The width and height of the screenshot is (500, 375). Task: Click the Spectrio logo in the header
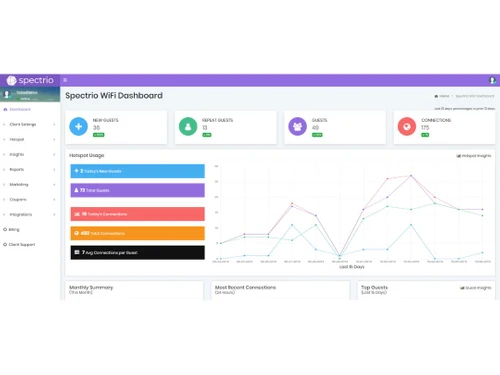30,80
